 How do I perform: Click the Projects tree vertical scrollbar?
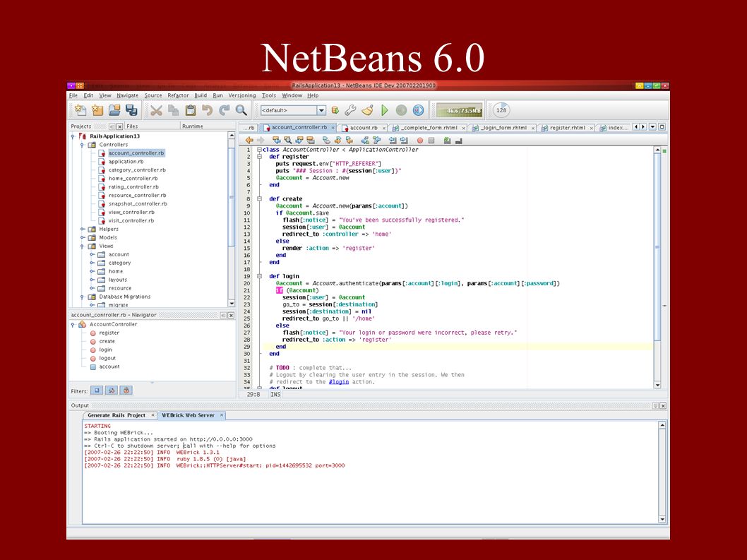point(232,220)
